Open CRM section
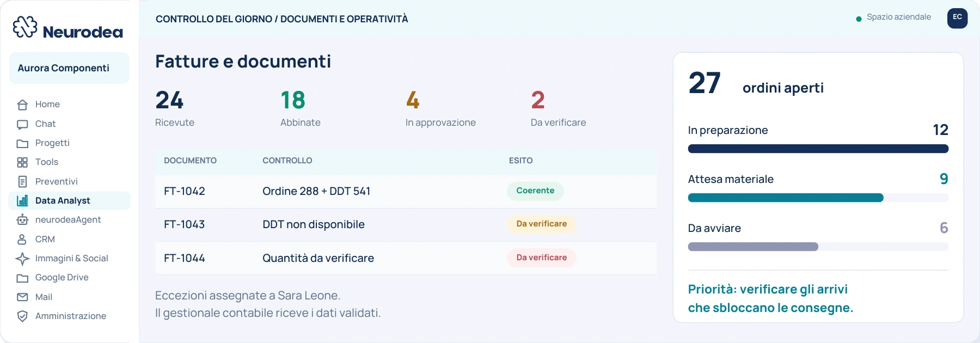Image resolution: width=980 pixels, height=343 pixels. coord(70,240)
